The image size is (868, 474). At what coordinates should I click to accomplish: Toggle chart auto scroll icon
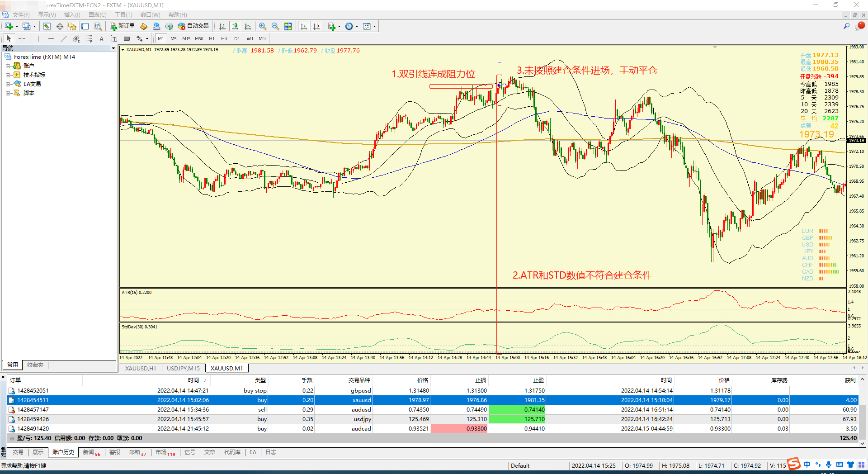coord(304,26)
